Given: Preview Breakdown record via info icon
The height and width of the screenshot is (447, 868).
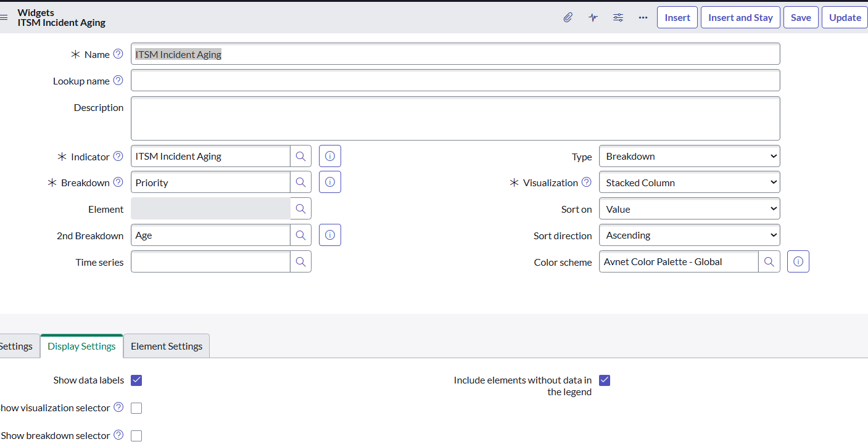Looking at the screenshot, I should [x=330, y=182].
